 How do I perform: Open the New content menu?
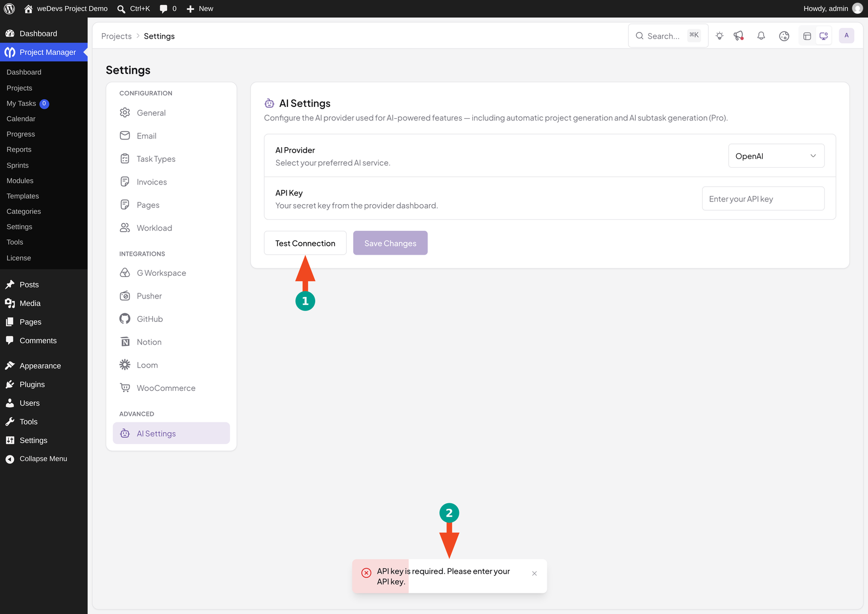point(200,9)
